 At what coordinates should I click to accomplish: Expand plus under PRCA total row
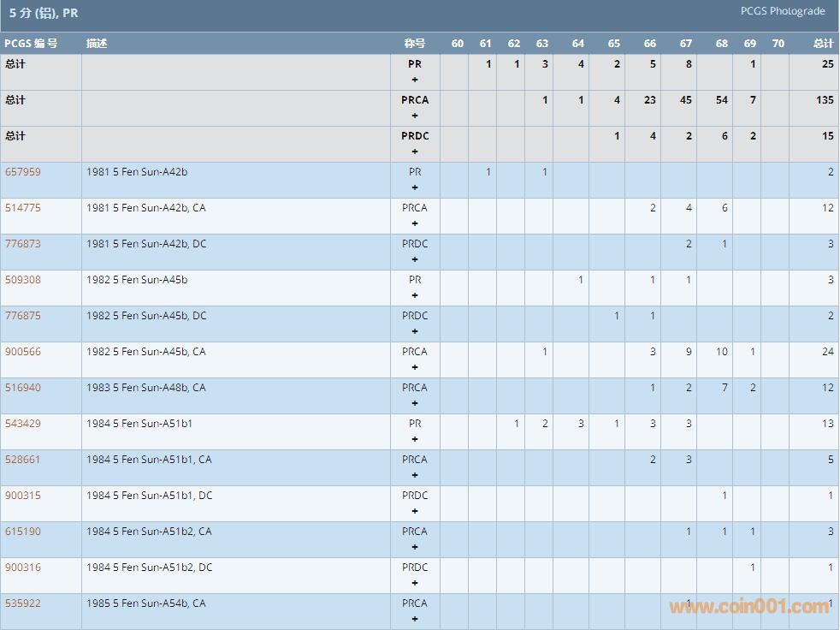415,116
